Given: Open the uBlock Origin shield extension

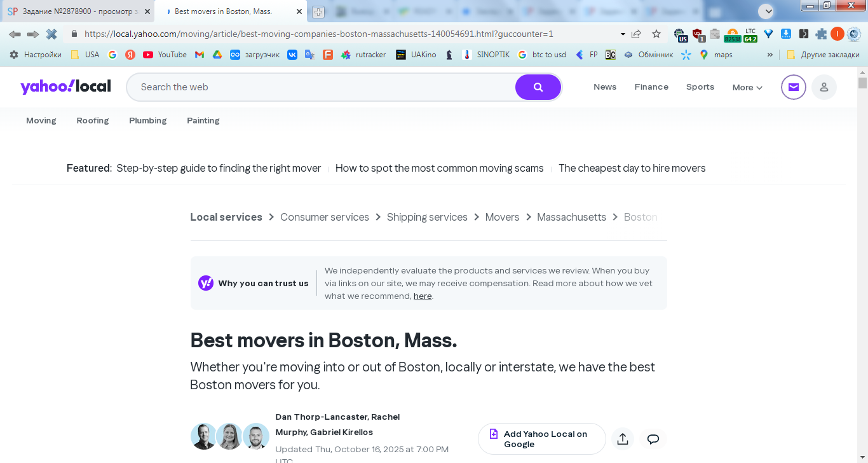Looking at the screenshot, I should pos(698,34).
